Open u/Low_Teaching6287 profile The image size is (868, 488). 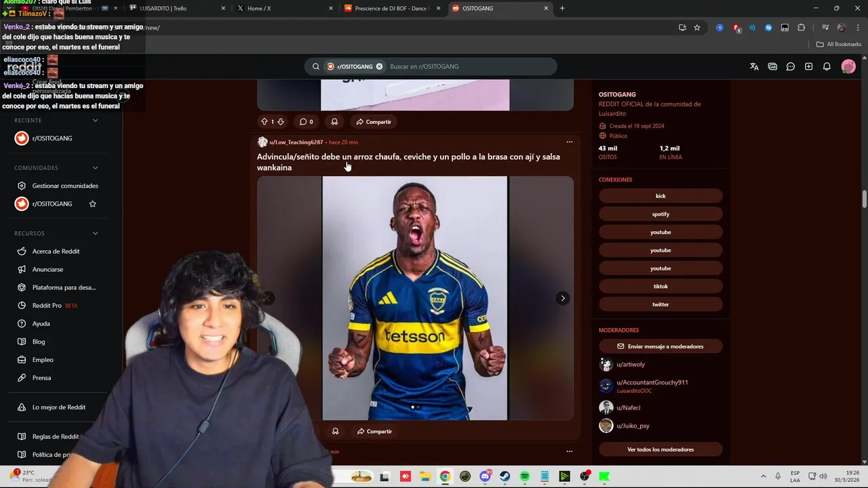[296, 142]
